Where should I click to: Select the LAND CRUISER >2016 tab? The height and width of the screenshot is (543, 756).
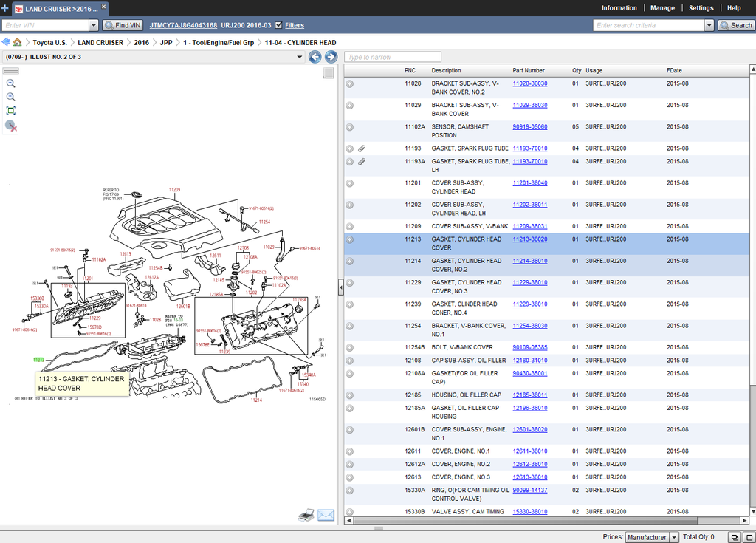61,9
